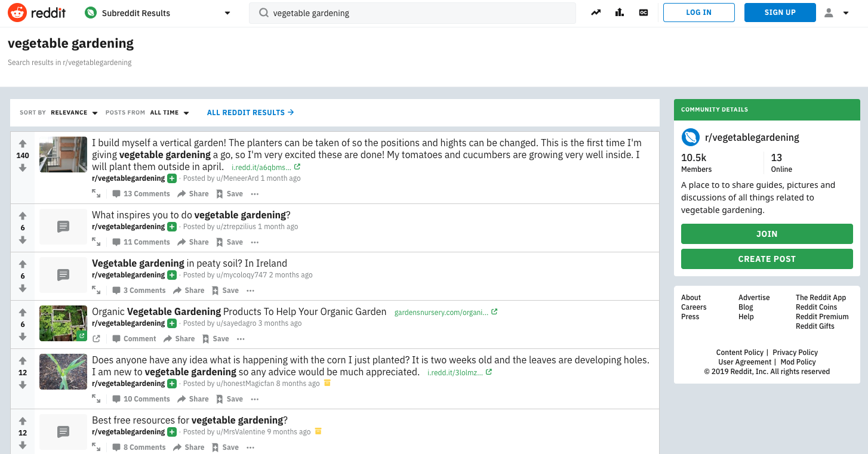Open the user account dropdown menu
This screenshot has width=868, height=454.
pyautogui.click(x=836, y=13)
